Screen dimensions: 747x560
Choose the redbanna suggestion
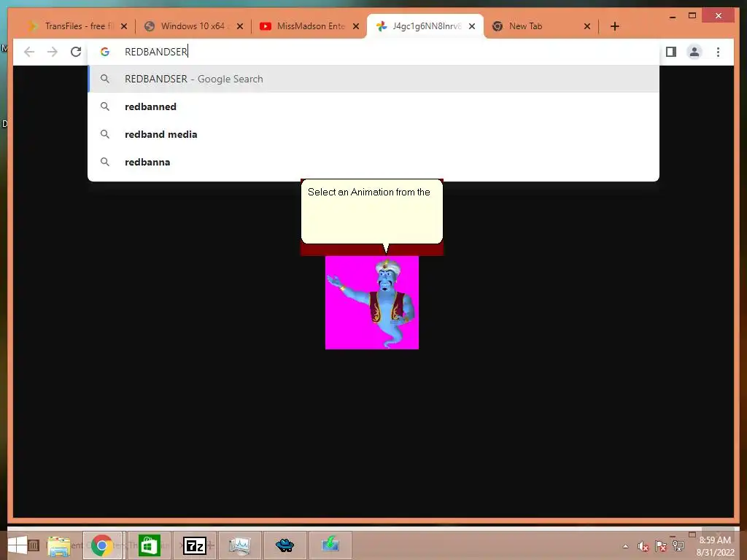373,162
